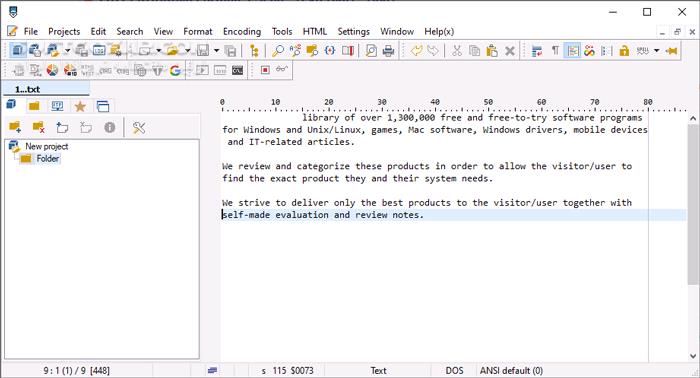Select the Folder item in project tree
700x378 pixels.
pyautogui.click(x=48, y=158)
